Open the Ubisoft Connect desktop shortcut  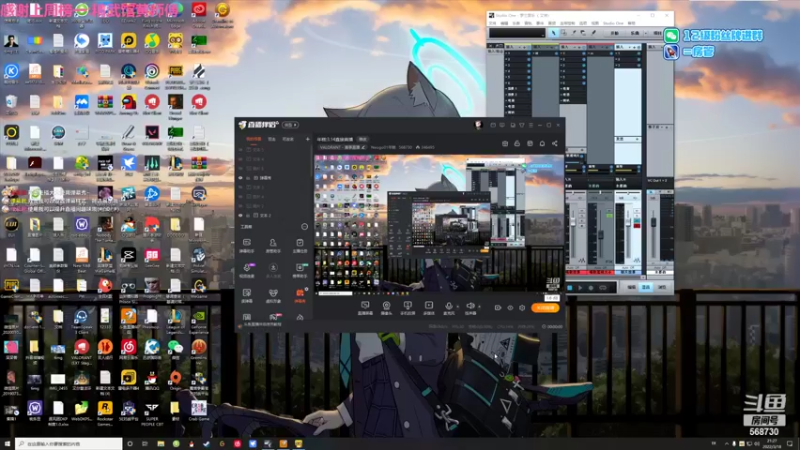[152, 73]
